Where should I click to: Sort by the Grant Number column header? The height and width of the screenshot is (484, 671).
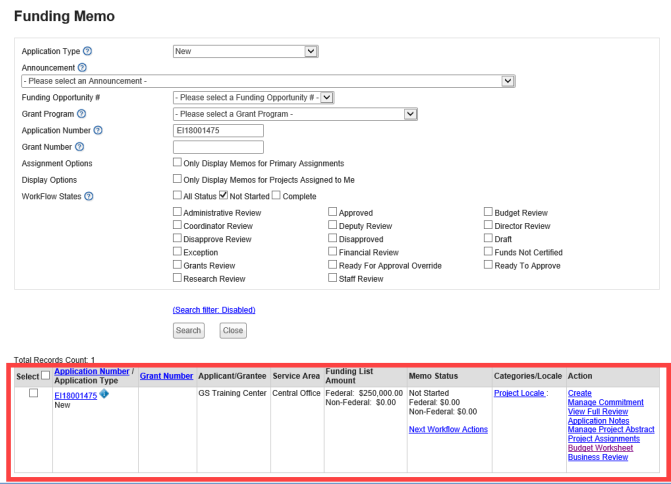click(x=166, y=376)
